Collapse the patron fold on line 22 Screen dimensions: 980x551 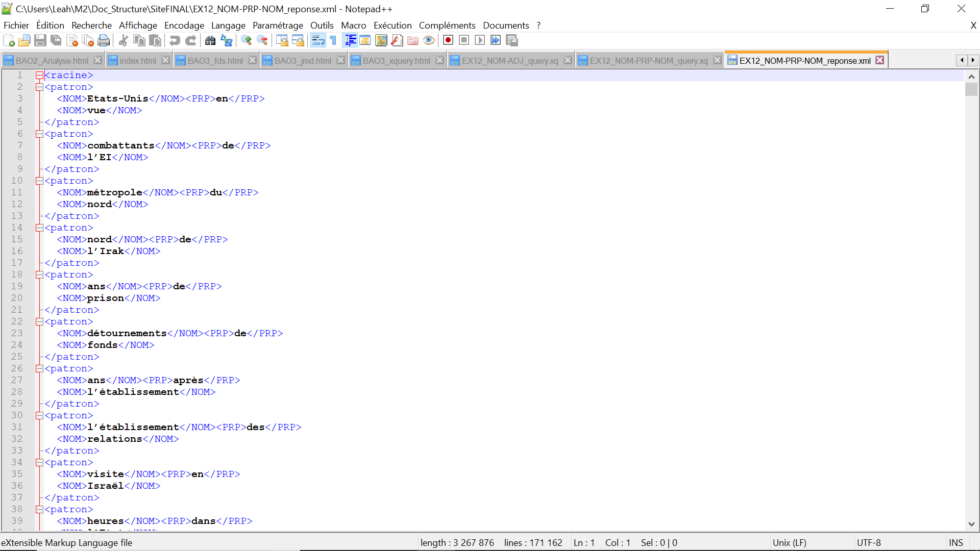39,322
